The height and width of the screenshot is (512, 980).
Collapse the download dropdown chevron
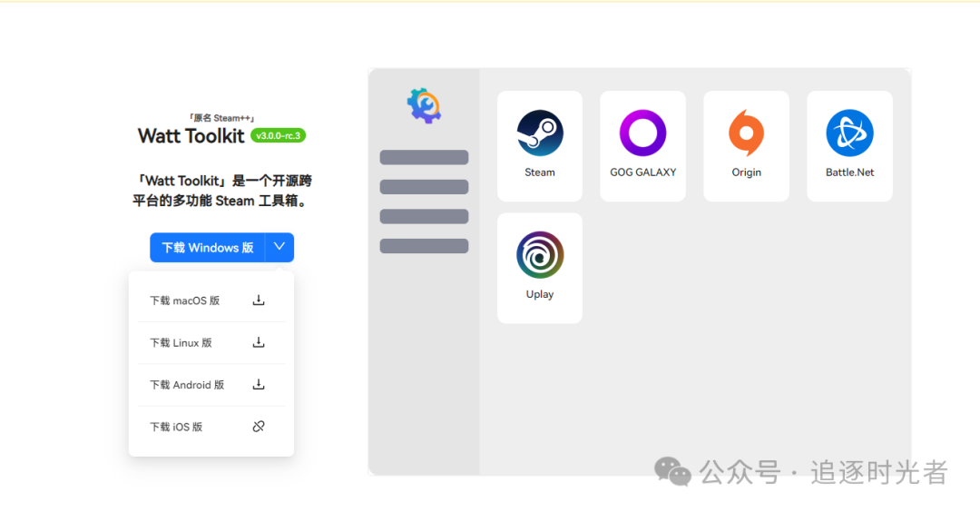[279, 247]
